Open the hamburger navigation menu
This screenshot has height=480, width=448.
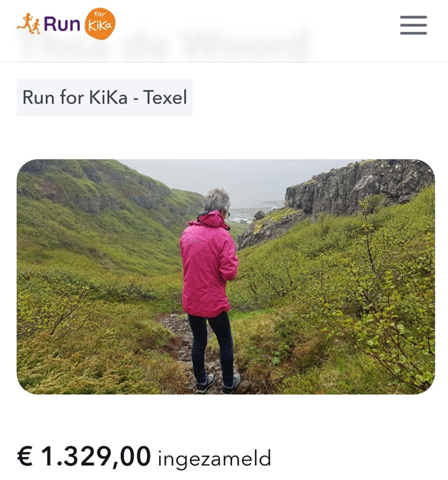[413, 25]
